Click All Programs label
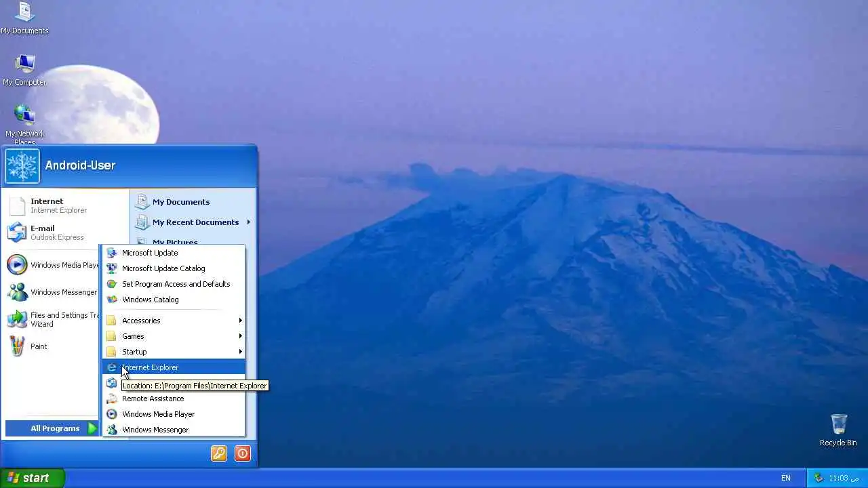 coord(55,428)
